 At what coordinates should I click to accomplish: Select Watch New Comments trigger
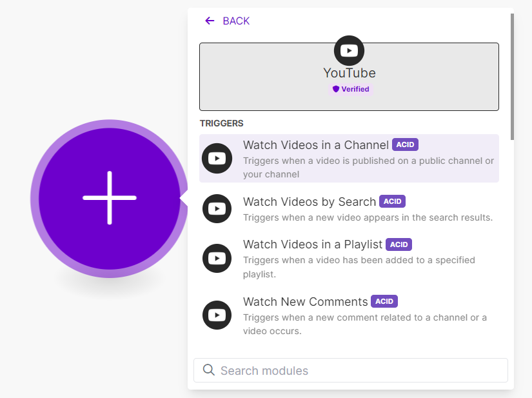349,315
